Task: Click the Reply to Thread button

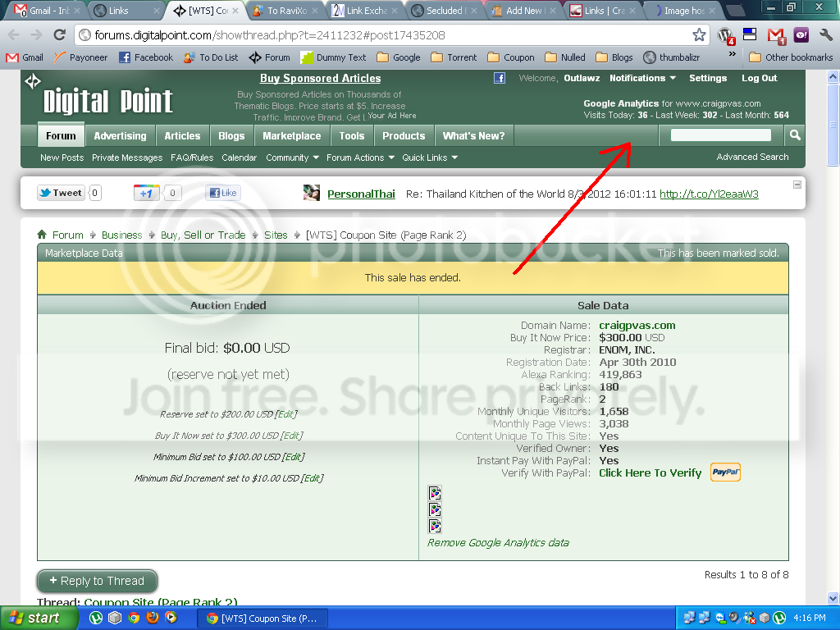Action: [97, 581]
